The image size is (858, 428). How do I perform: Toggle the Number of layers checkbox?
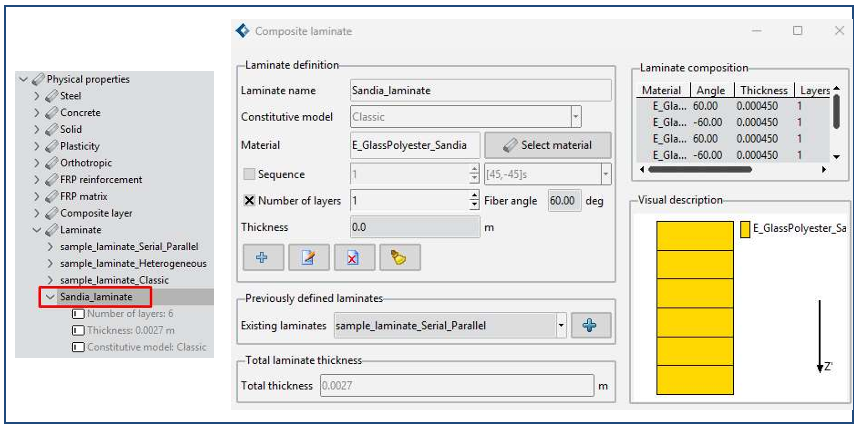coord(249,200)
